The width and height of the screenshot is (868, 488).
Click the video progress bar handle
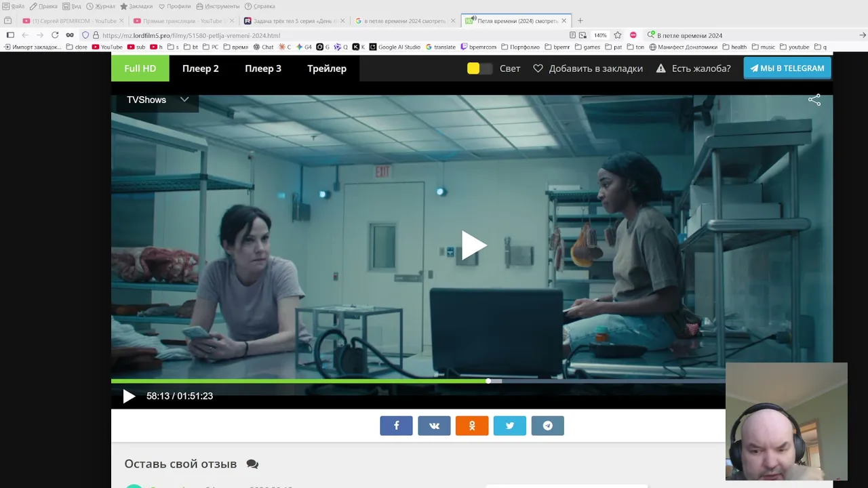[x=488, y=381]
